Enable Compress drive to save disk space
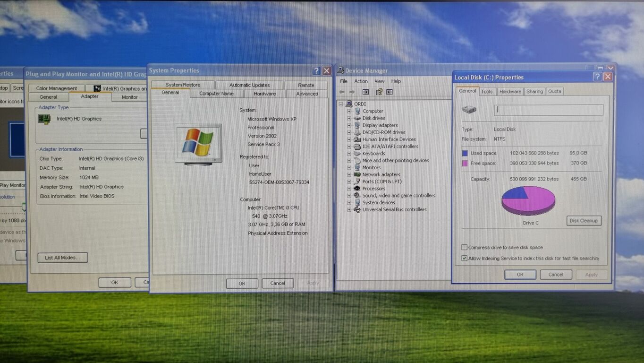The width and height of the screenshot is (644, 363). pos(465,248)
